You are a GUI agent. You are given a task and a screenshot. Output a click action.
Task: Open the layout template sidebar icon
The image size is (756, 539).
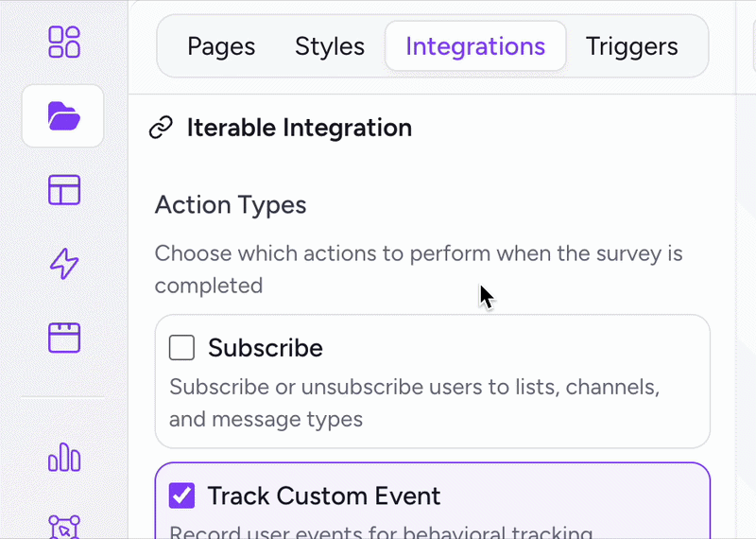[x=64, y=190]
